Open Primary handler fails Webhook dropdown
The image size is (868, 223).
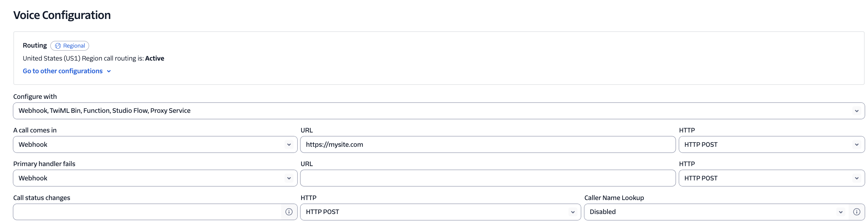tap(152, 178)
